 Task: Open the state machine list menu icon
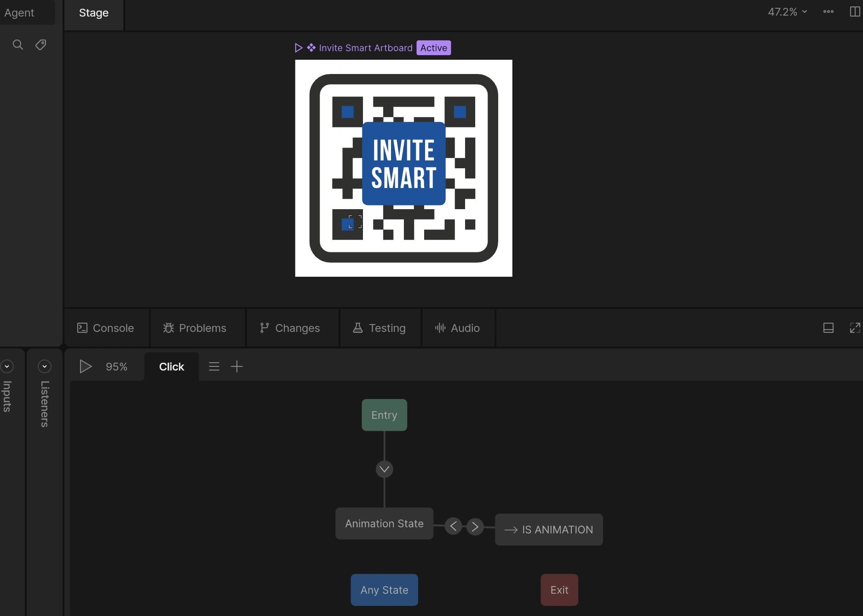pyautogui.click(x=214, y=366)
